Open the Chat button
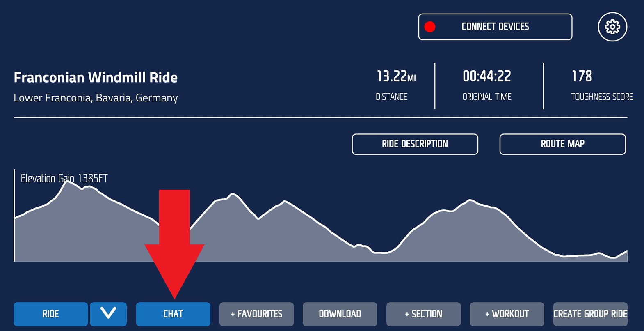Viewport: 644px width, 331px height. [x=173, y=314]
